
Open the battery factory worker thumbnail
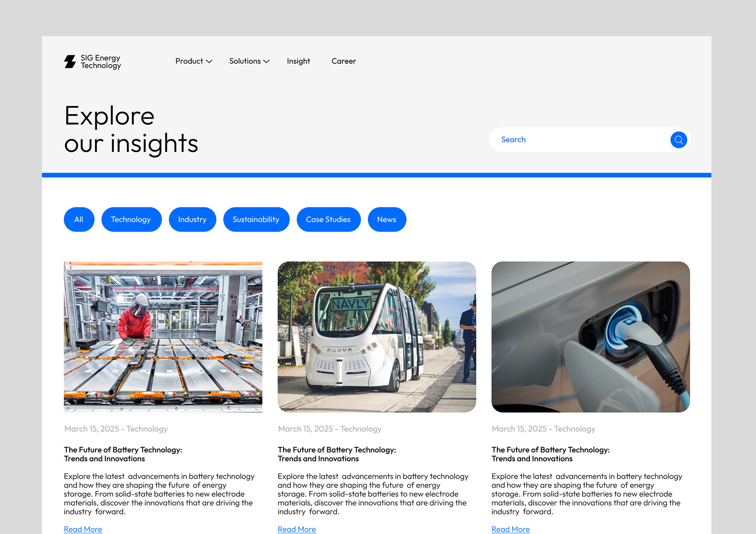[163, 337]
